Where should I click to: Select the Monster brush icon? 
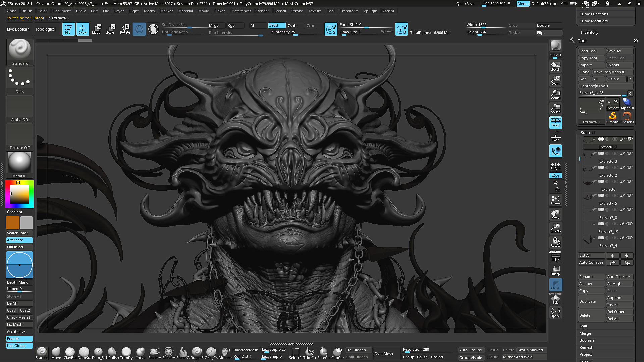[225, 353]
